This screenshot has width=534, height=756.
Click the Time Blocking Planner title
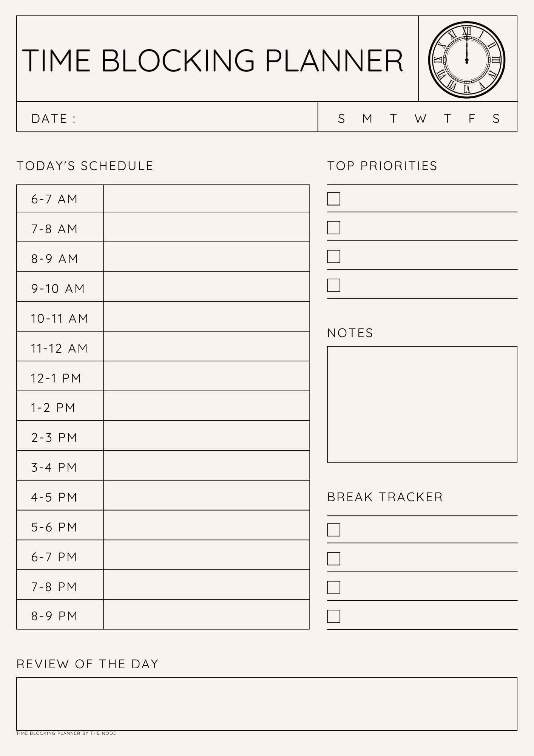pyautogui.click(x=213, y=60)
